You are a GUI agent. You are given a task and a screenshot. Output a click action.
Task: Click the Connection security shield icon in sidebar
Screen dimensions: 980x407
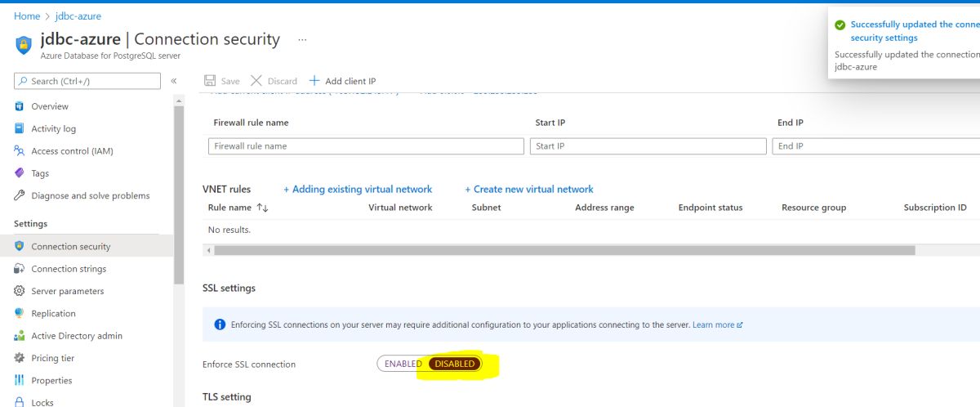[20, 246]
